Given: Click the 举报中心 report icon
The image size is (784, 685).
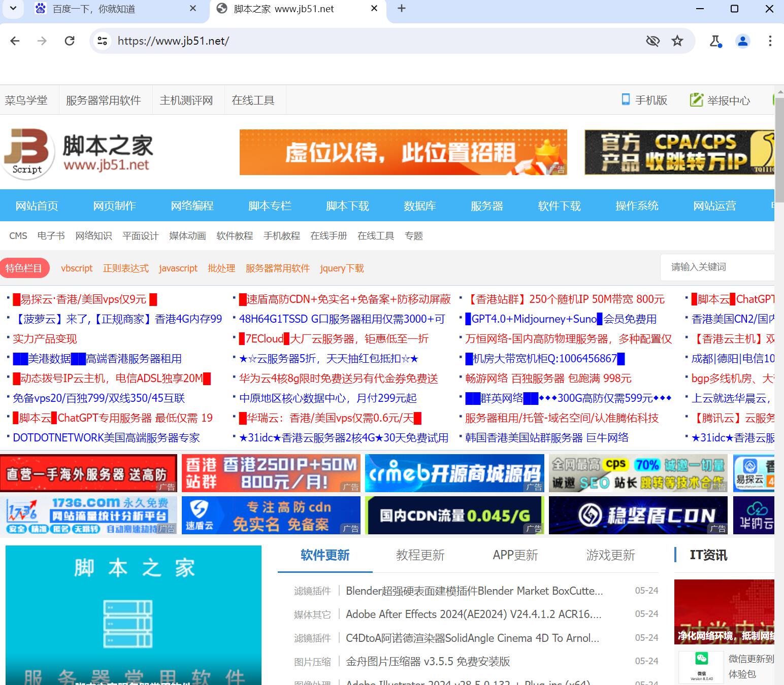Looking at the screenshot, I should 695,99.
